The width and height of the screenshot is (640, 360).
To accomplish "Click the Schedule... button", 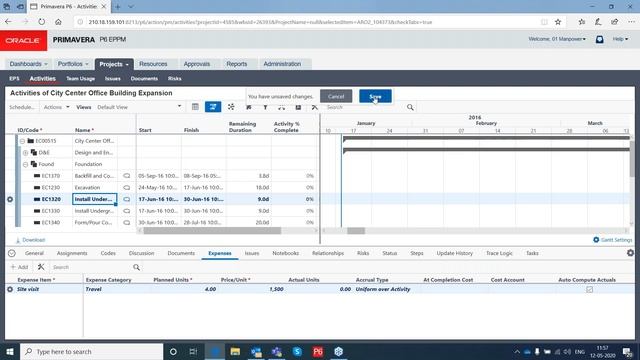I will tap(22, 107).
